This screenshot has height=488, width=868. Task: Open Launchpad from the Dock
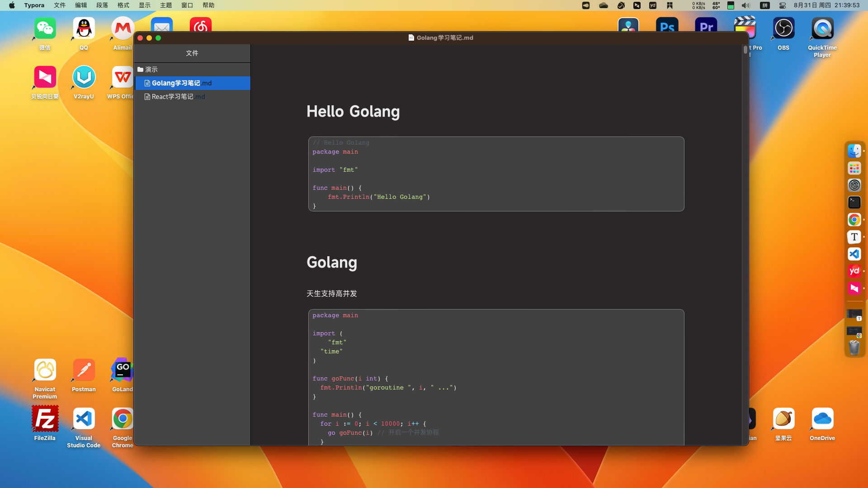[854, 168]
